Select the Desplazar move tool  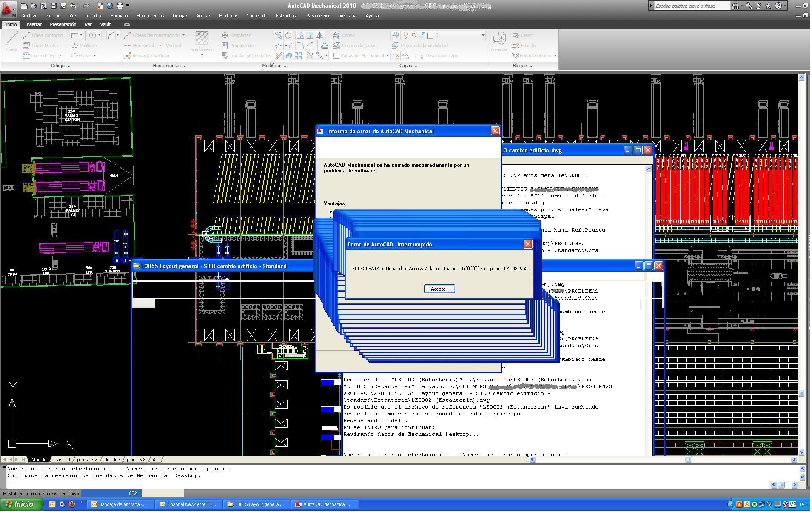tap(236, 35)
